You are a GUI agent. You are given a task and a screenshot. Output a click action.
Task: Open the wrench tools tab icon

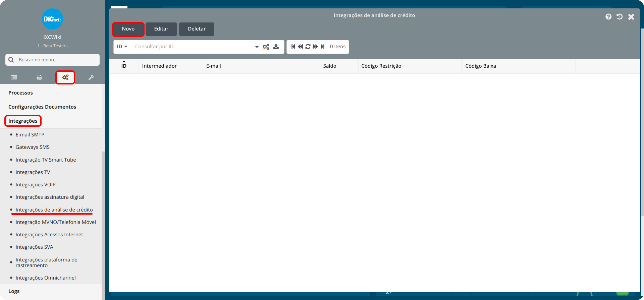coord(91,77)
